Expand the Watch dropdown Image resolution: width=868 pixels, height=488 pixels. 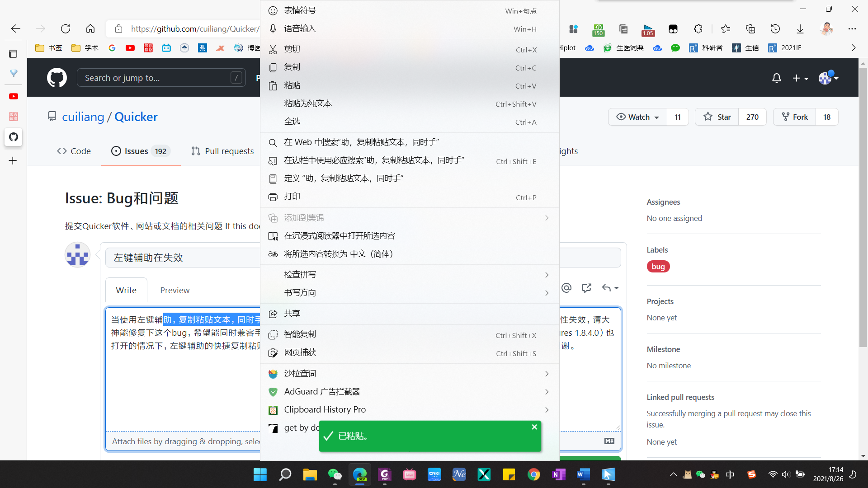click(x=637, y=117)
